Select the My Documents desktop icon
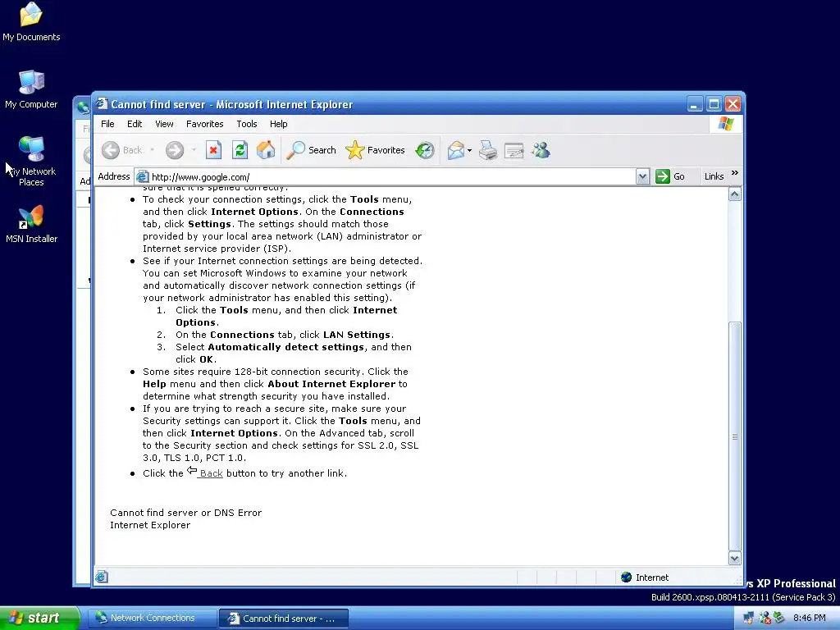 coord(31,21)
